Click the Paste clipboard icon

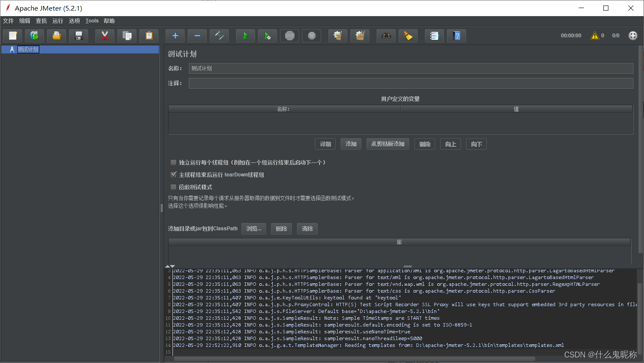tap(149, 36)
